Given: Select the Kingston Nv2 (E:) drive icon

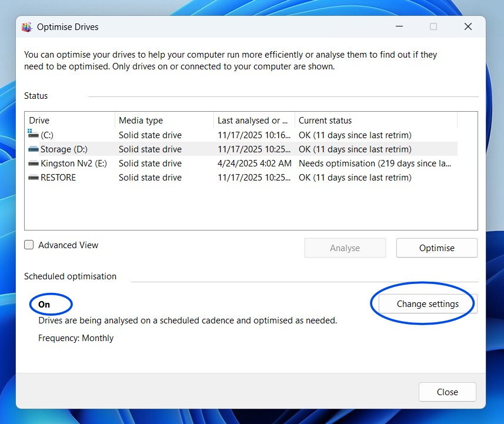Looking at the screenshot, I should coord(33,163).
